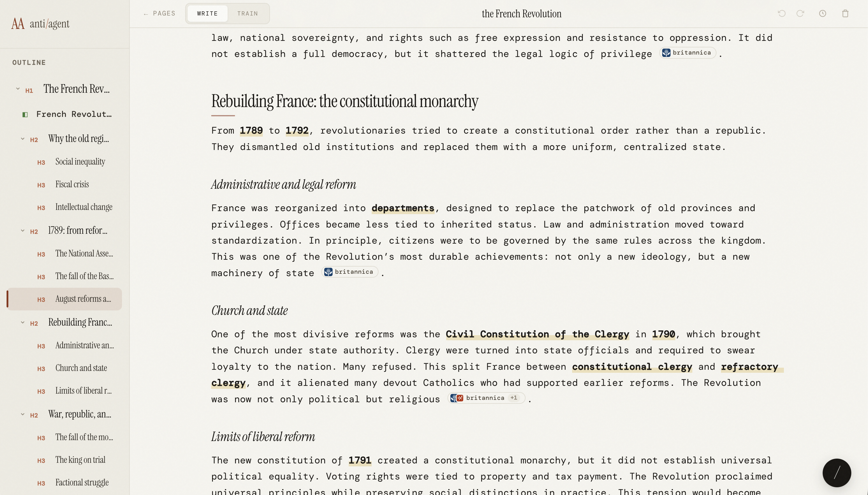Jump to Fiscal crisis in outline
Screen dimensions: 868x495
tap(72, 184)
